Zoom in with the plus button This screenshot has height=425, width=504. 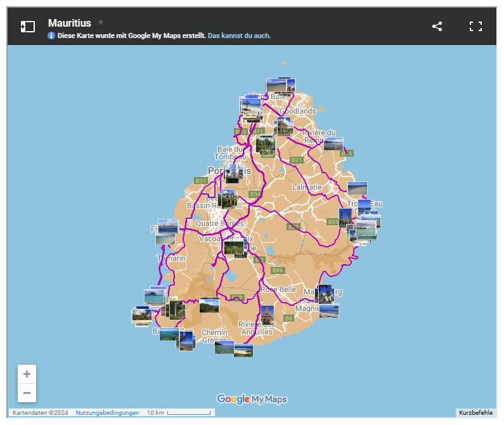[x=27, y=374]
